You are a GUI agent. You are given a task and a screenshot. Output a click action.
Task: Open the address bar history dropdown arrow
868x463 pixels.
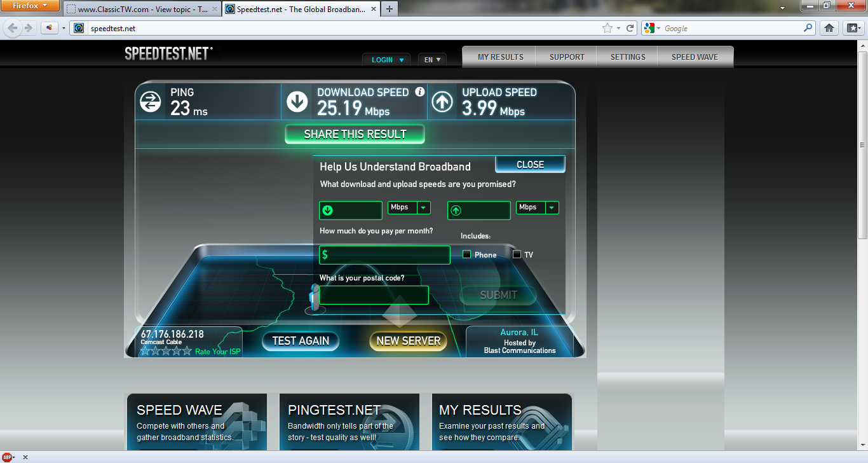click(x=620, y=28)
